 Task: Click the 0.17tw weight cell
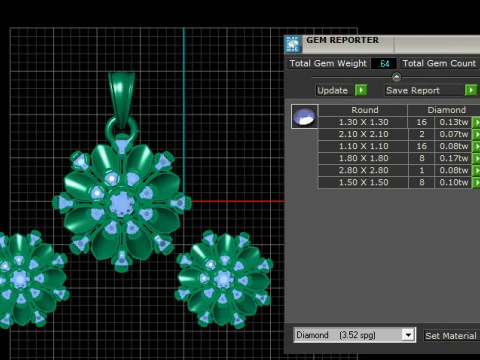(453, 158)
